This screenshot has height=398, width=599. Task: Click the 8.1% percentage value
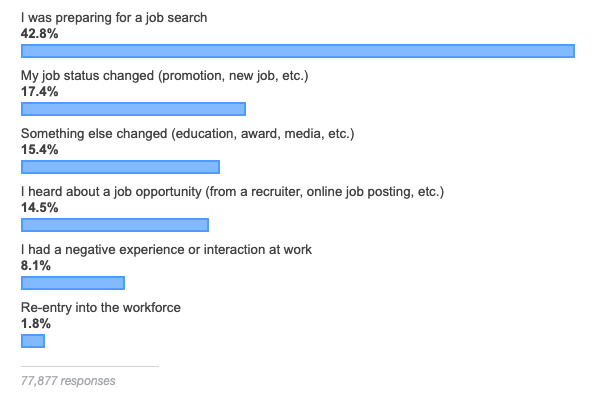pos(36,266)
